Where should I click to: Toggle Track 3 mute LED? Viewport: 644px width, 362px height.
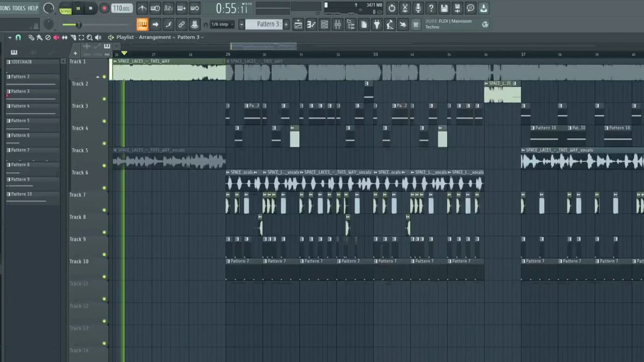click(x=104, y=121)
